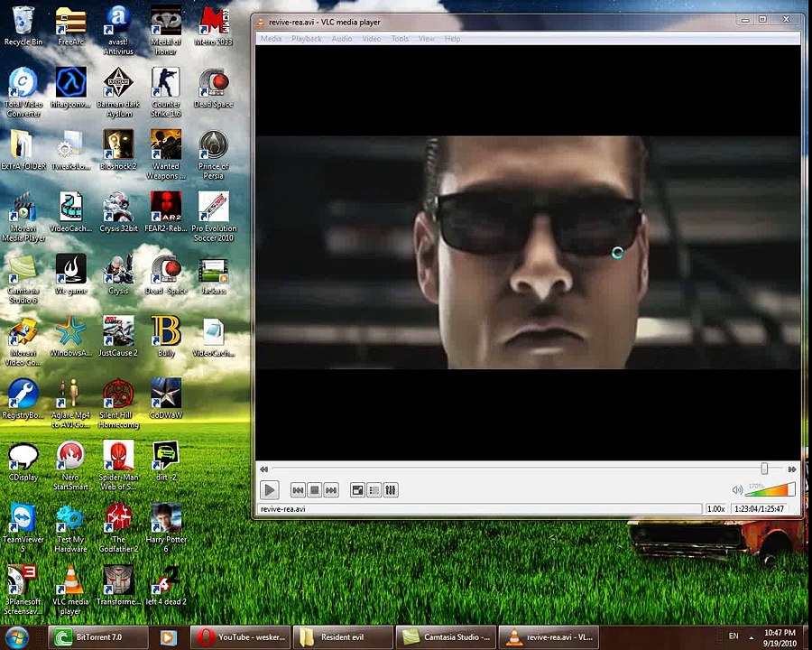Viewport: 812px width, 650px height.
Task: Select the Pro Evolution Soccer 2010 icon
Action: [213, 217]
